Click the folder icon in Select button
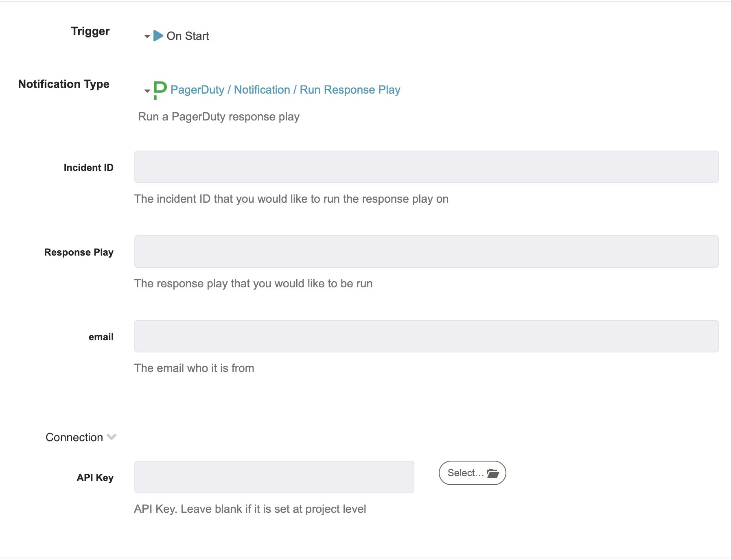731x560 pixels. click(x=493, y=473)
